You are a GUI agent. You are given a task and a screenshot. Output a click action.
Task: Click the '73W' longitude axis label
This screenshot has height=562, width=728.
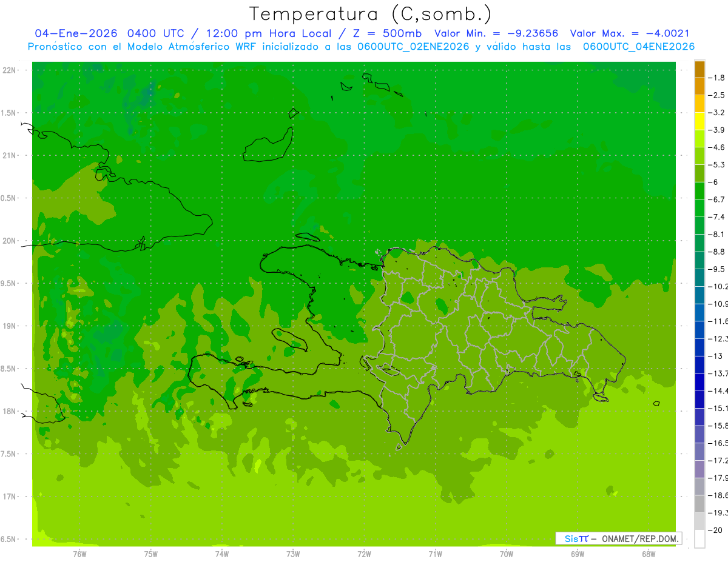point(293,554)
